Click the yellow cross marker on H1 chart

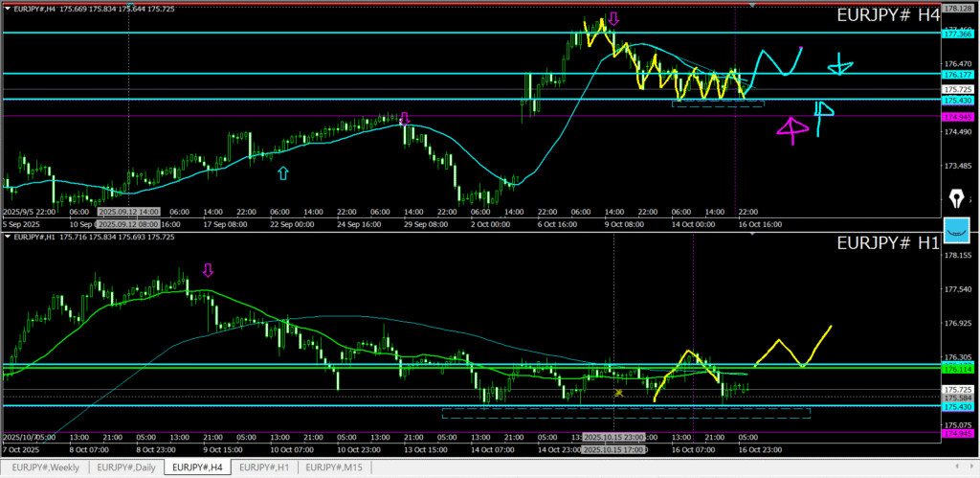(619, 392)
